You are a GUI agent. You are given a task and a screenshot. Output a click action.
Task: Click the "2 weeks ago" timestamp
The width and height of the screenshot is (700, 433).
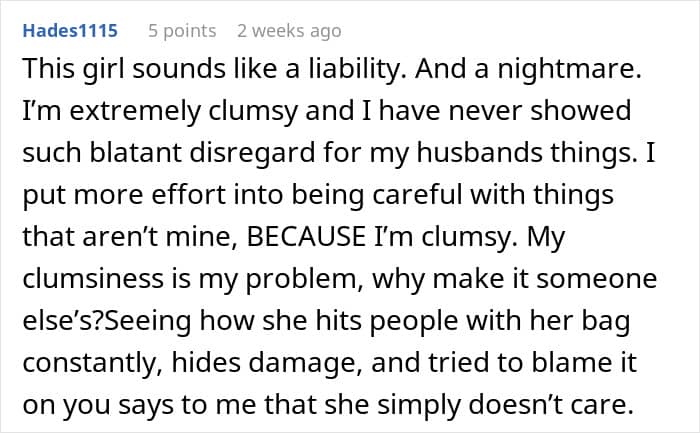pyautogui.click(x=289, y=31)
